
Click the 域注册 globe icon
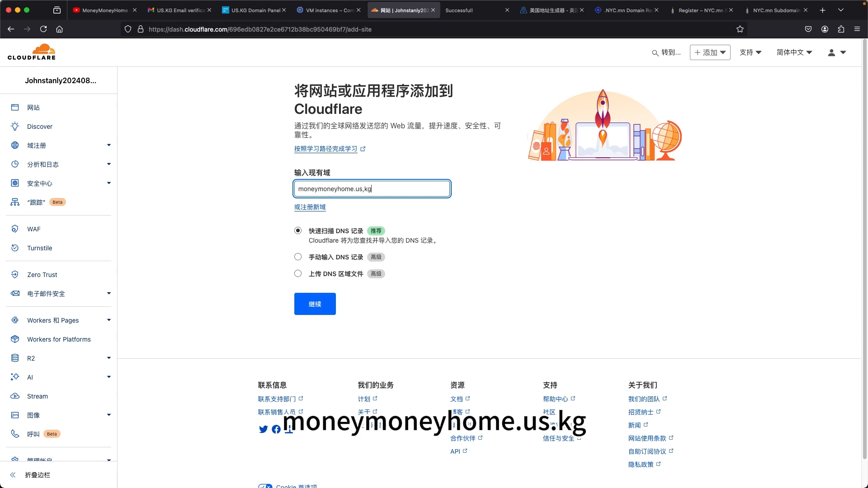tap(15, 145)
